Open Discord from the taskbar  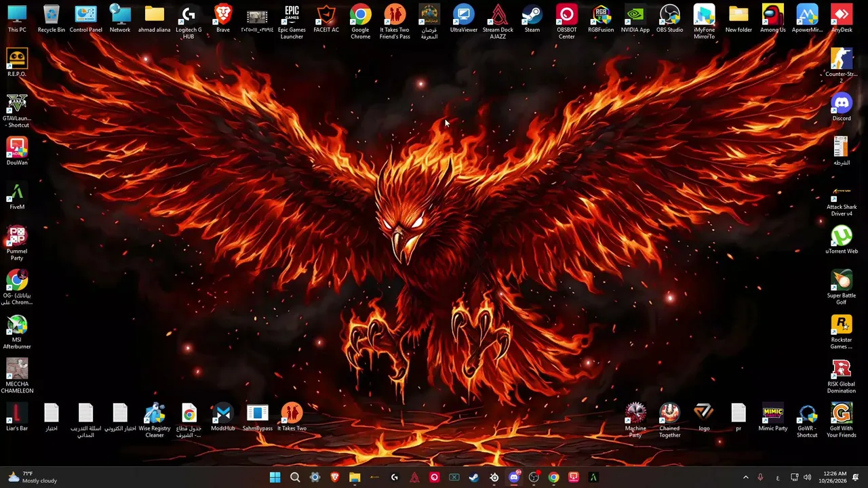514,477
